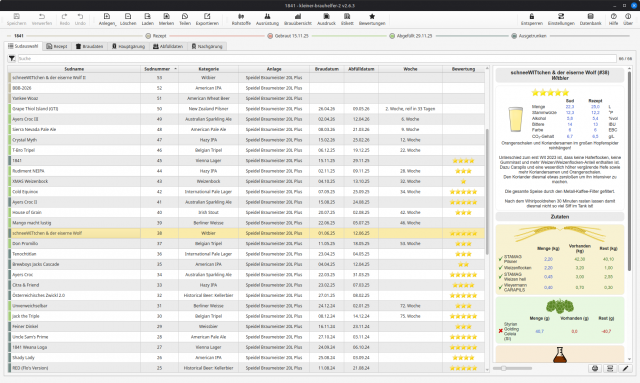The height and width of the screenshot is (383, 640).
Task: Open the Etikett label module
Action: 347,19
